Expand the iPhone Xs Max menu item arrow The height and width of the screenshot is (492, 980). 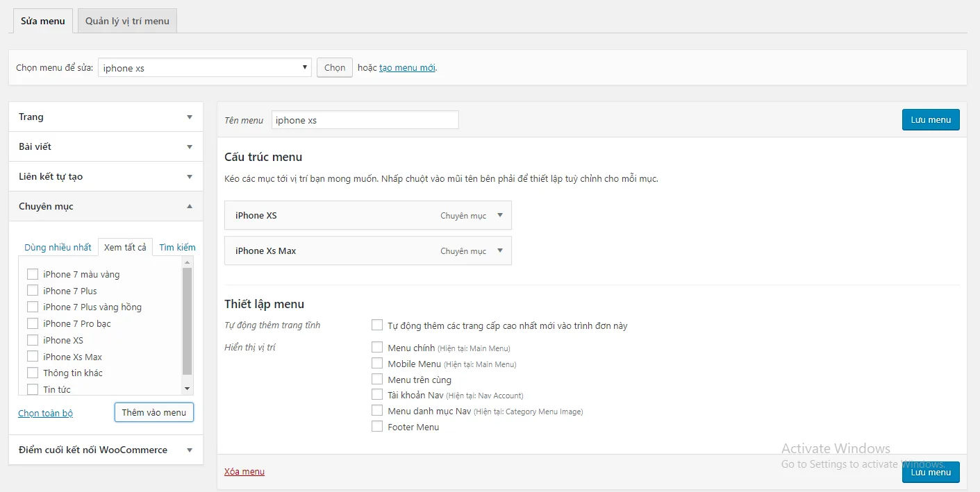pyautogui.click(x=499, y=251)
